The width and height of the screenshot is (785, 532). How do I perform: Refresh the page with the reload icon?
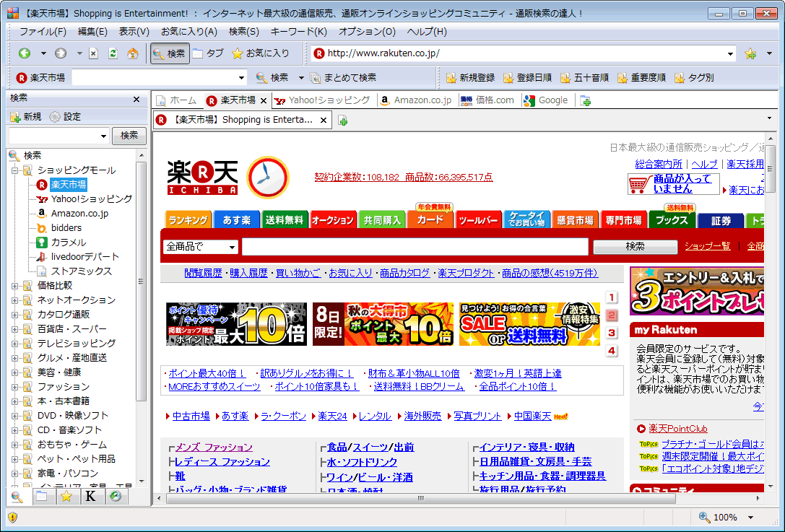click(113, 53)
